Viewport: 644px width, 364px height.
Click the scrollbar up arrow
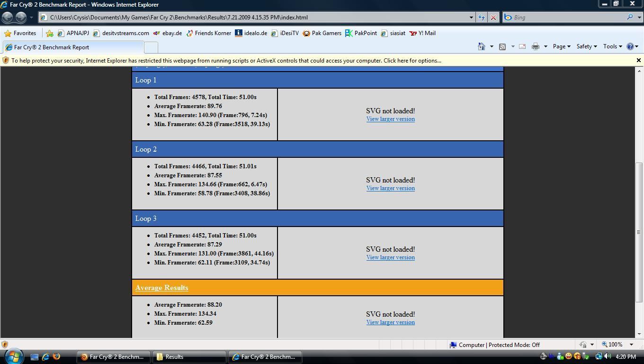tap(639, 71)
